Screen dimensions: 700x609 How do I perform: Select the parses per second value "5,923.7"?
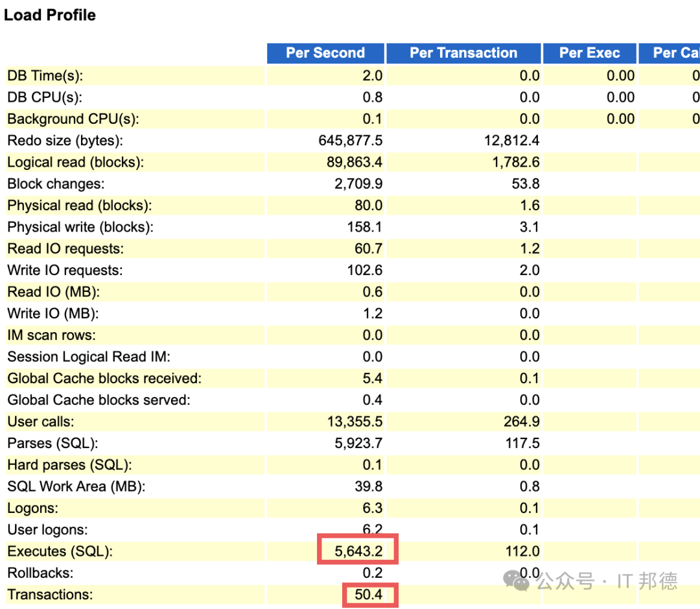pos(358,444)
